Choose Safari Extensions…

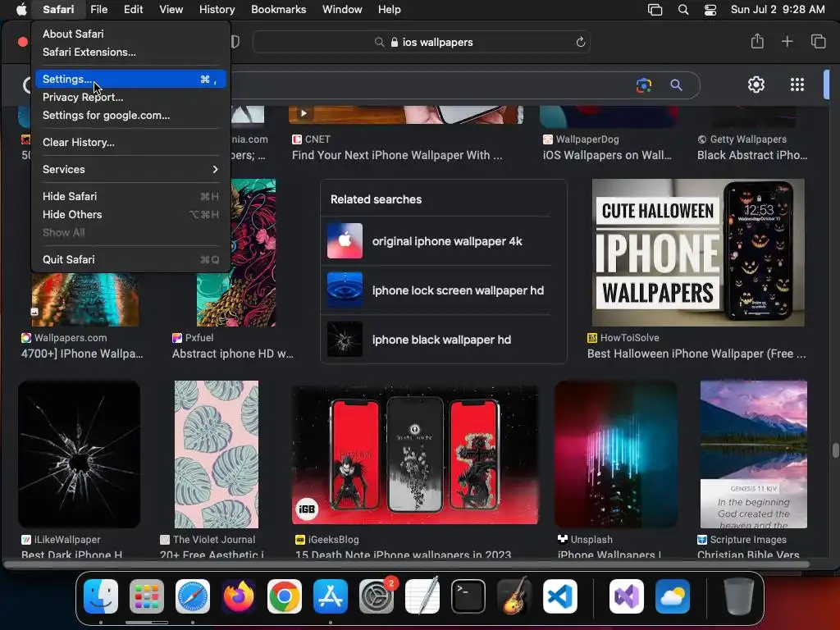(130, 52)
